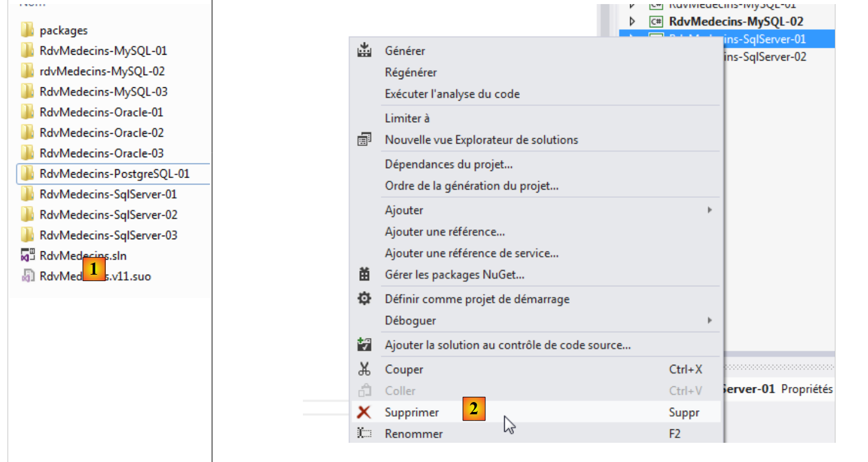868x462 pixels.
Task: Open Dépendances du projet… menu entry
Action: coord(448,165)
